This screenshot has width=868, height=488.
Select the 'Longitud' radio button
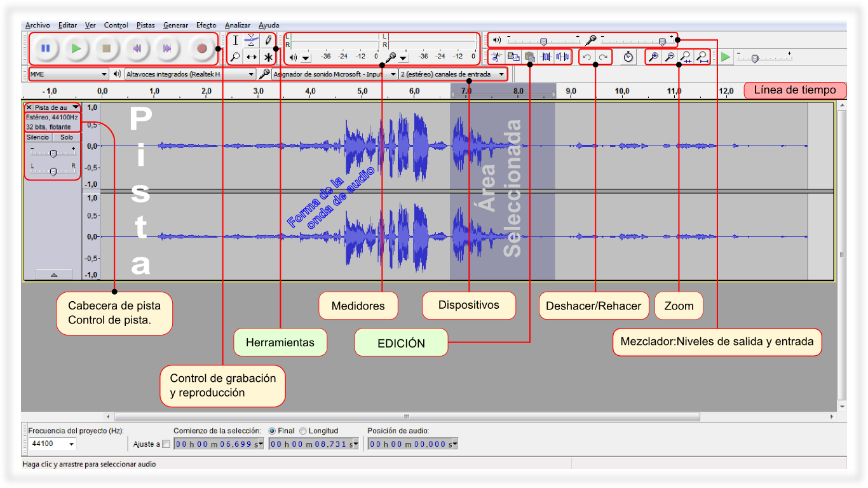coord(303,431)
